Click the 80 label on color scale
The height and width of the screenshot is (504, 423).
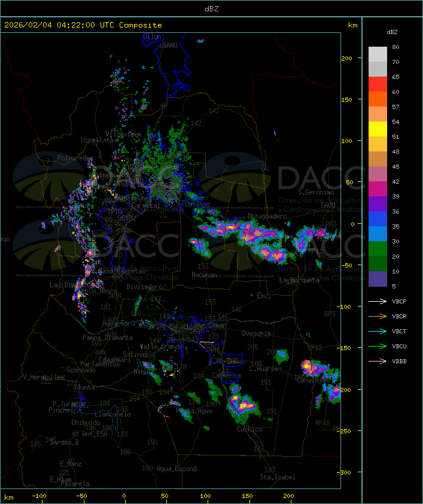(395, 47)
